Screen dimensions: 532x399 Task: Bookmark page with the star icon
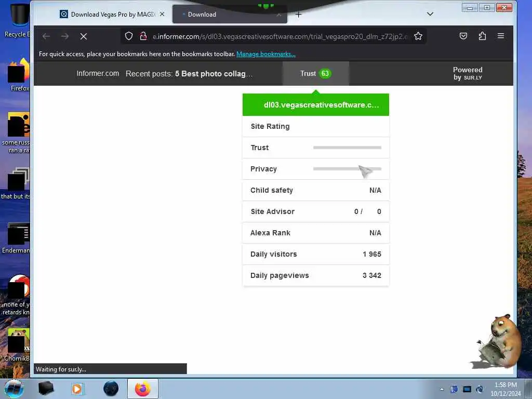click(x=418, y=36)
